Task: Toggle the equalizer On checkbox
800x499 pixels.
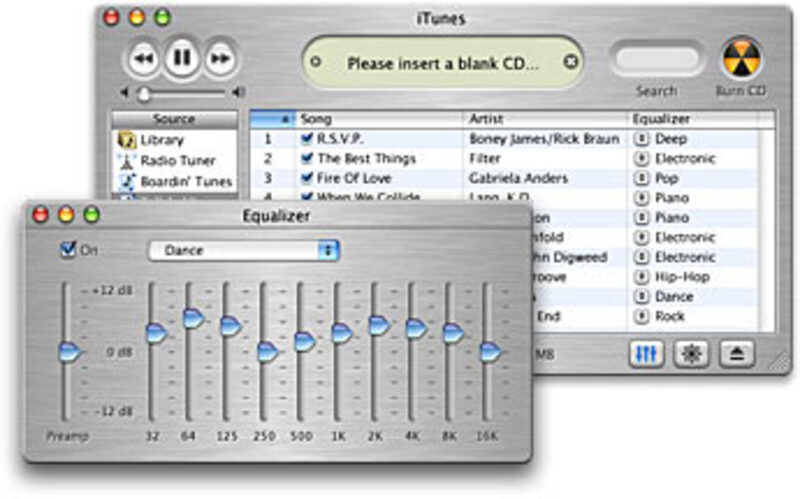Action: [68, 250]
